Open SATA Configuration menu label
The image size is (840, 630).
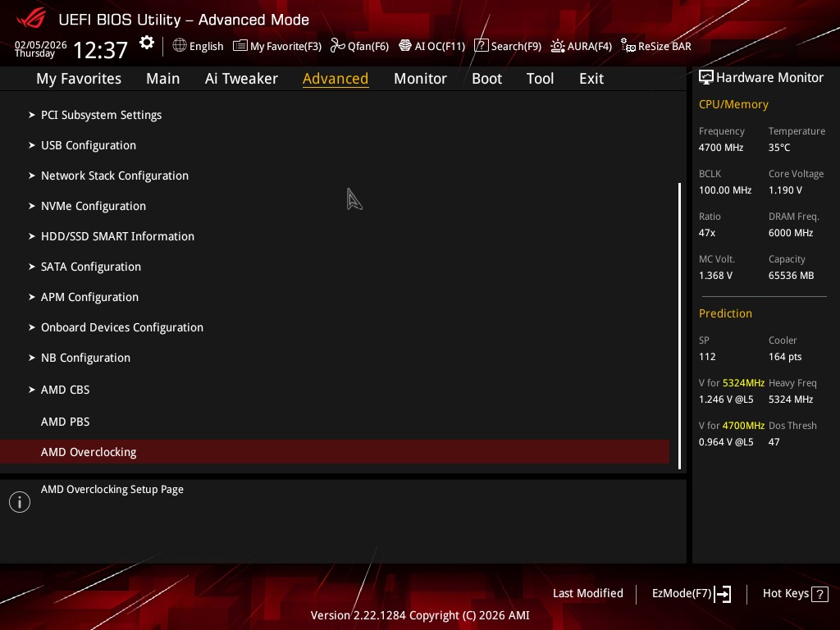(91, 267)
